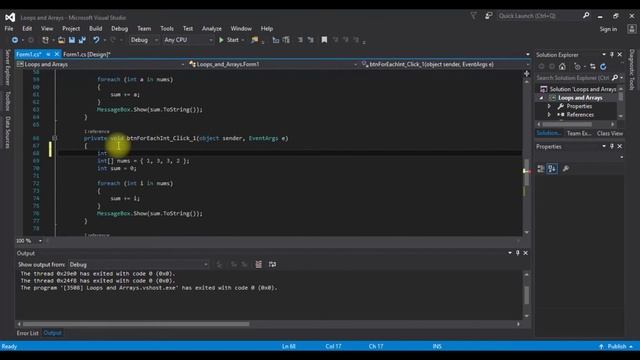Screen dimensions: 640x360
Task: Click the Open File folder icon
Action: click(61, 40)
